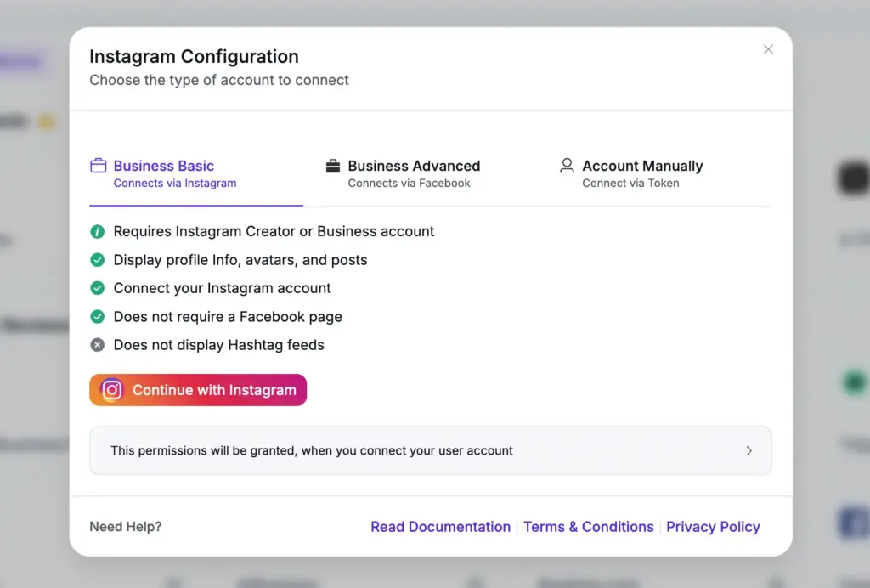Close the Instagram Configuration dialog
Image resolution: width=870 pixels, height=588 pixels.
pos(768,49)
